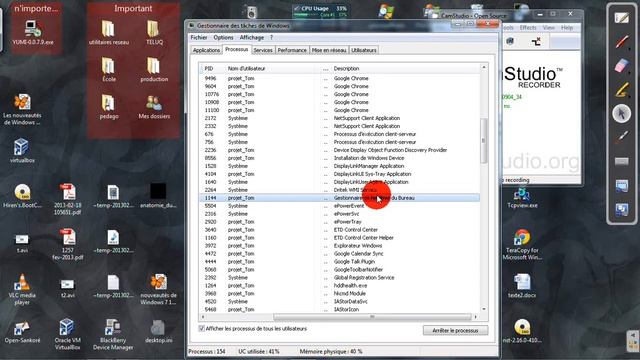Open the Help menu in CamStudio
640x360 pixels.
pos(567,28)
